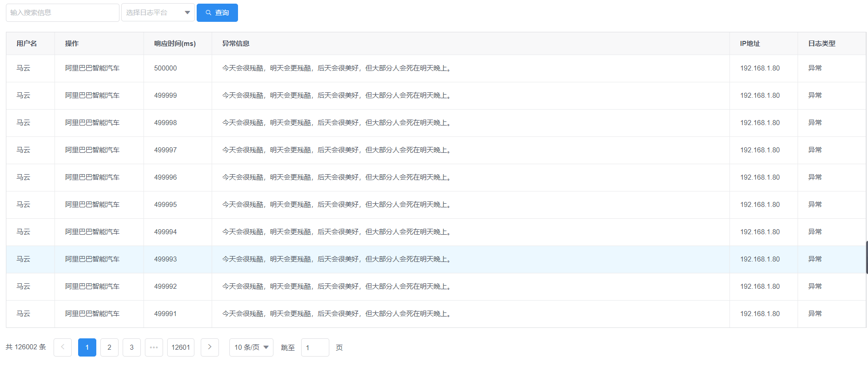Screen dimensions: 868x367
Task: Open the 选择日志平台 dropdown
Action: [x=158, y=13]
